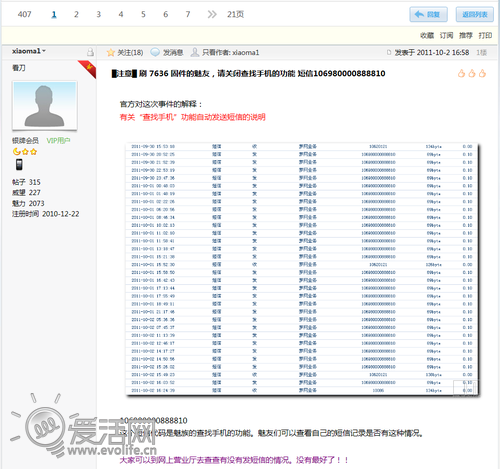Click the lock icon beside xiaoma1
The width and height of the screenshot is (500, 469).
(x=90, y=52)
